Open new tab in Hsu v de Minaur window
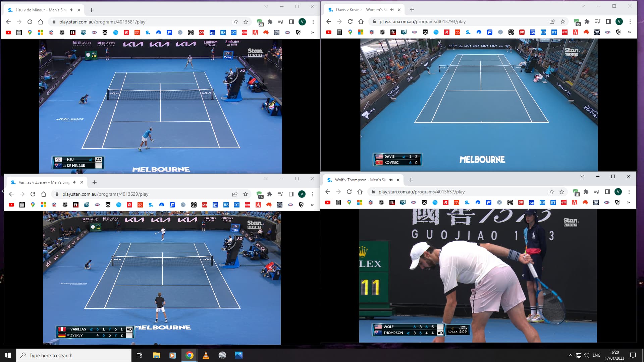Screen dimensions: 644x362 tap(92, 10)
